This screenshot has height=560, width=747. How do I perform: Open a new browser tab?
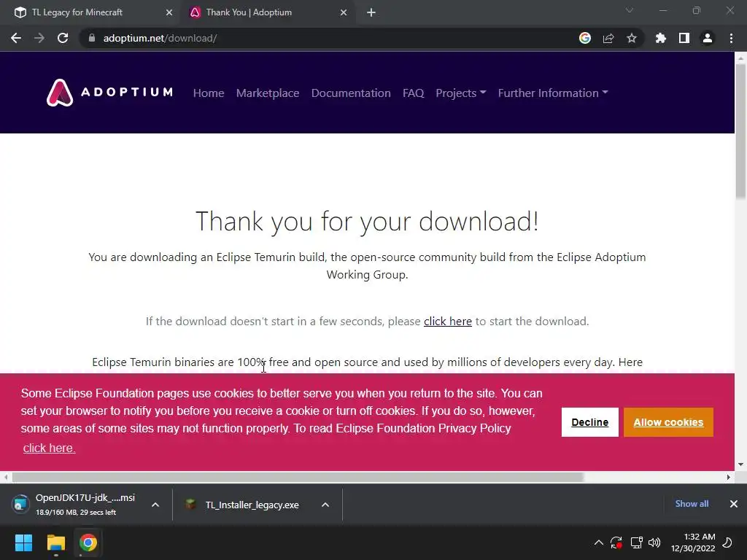coord(371,12)
